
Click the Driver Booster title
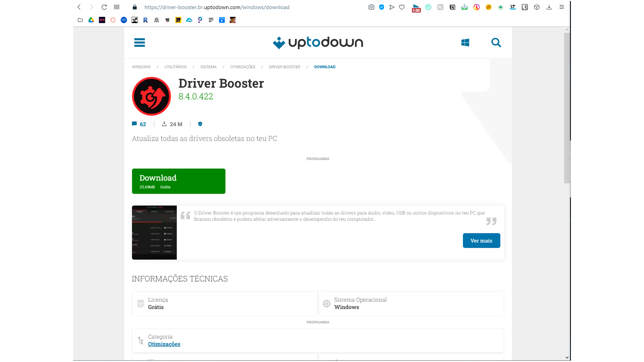221,83
